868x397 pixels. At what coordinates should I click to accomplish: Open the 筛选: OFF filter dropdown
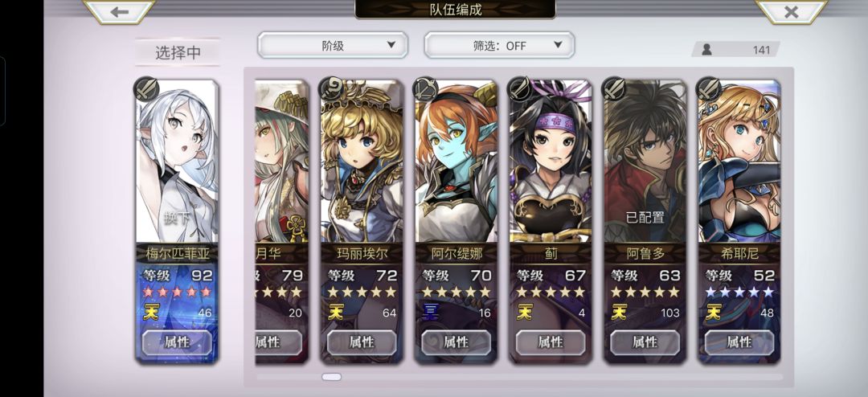(x=499, y=45)
